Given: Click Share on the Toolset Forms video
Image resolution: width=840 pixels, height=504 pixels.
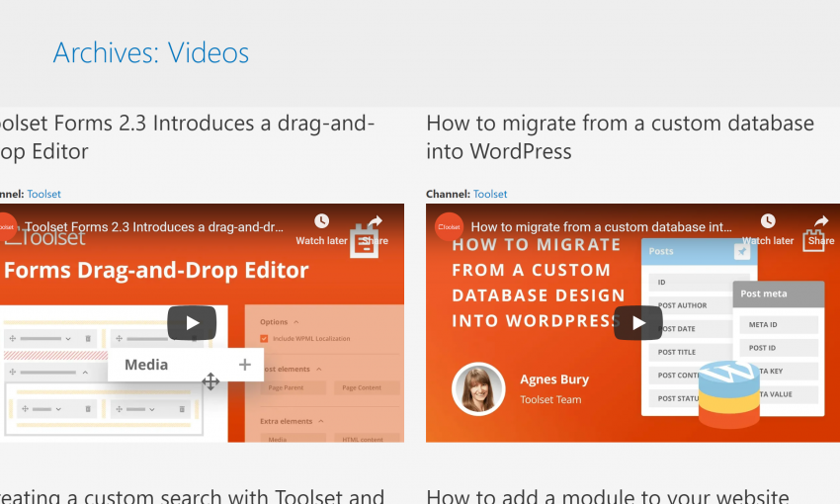Looking at the screenshot, I should point(375,230).
